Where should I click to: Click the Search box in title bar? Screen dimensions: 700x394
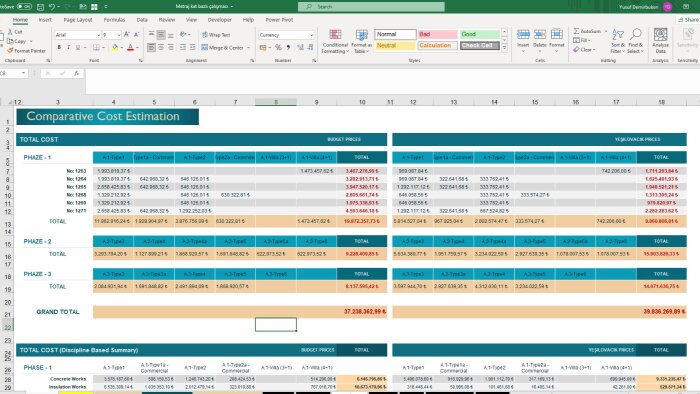[371, 7]
